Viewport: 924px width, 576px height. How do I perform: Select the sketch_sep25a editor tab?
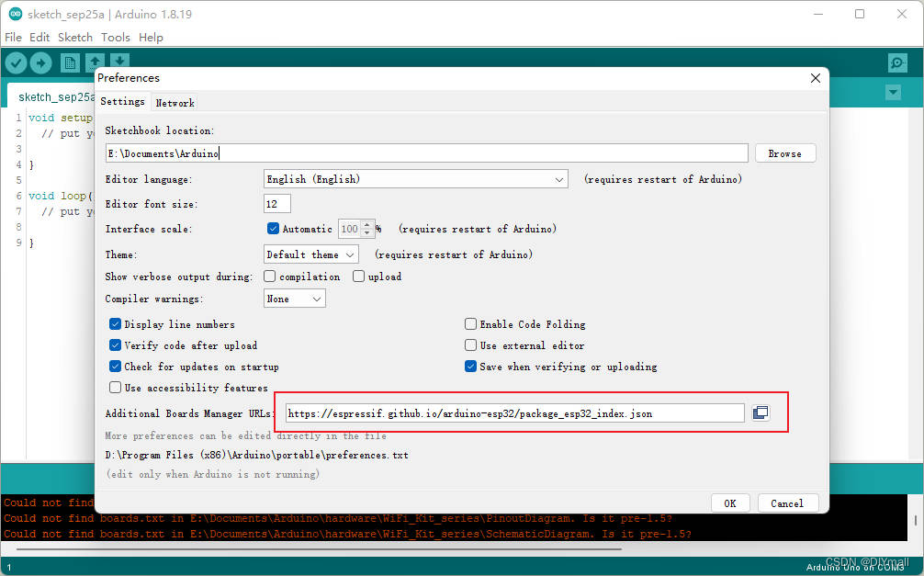coord(51,96)
